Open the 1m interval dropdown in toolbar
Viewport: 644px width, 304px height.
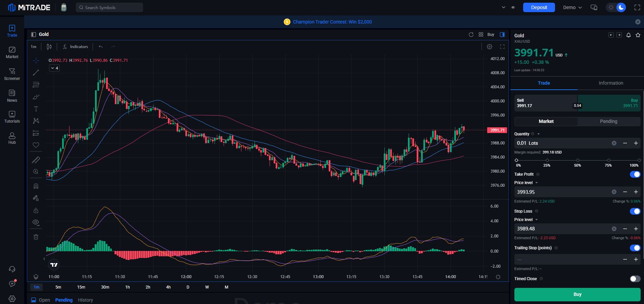34,47
